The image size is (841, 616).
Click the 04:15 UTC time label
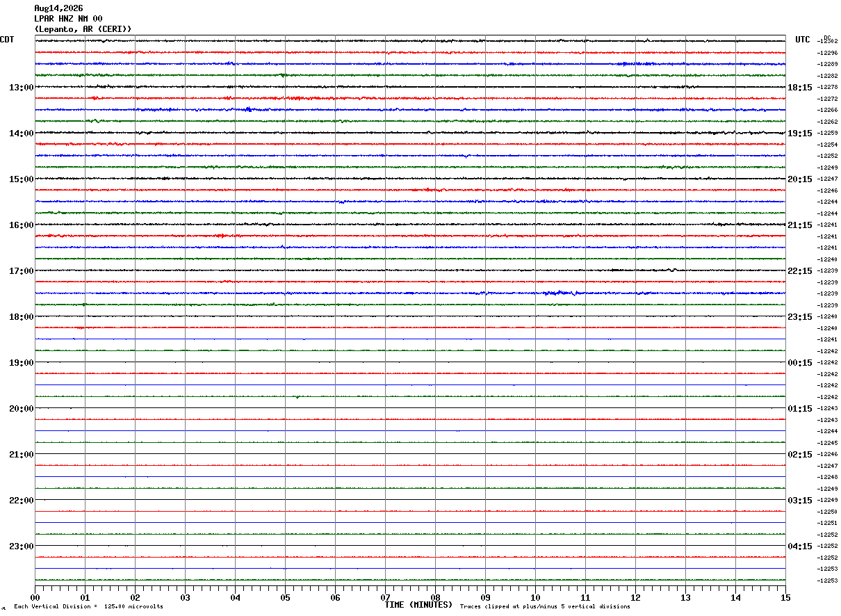pos(800,546)
